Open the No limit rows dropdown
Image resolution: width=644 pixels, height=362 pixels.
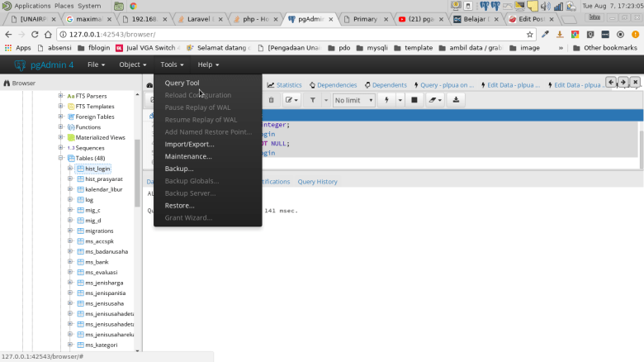(353, 100)
